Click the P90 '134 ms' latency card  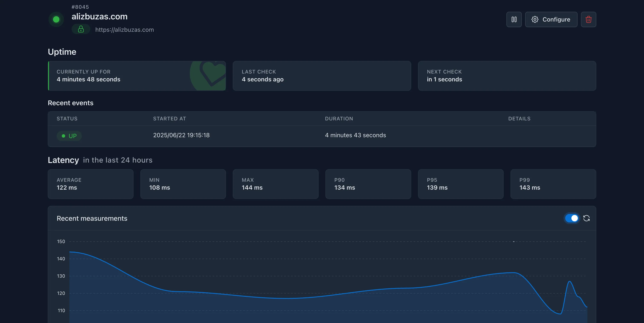368,184
